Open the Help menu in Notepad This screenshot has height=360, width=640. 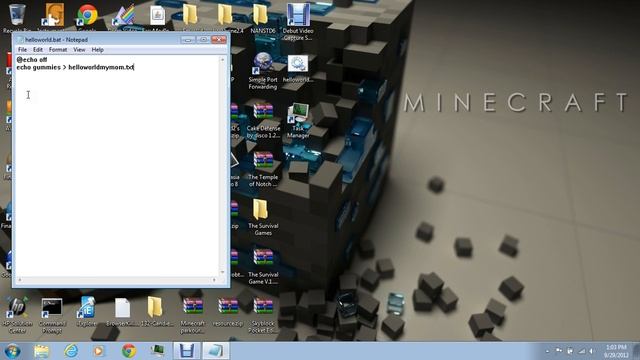[x=98, y=49]
